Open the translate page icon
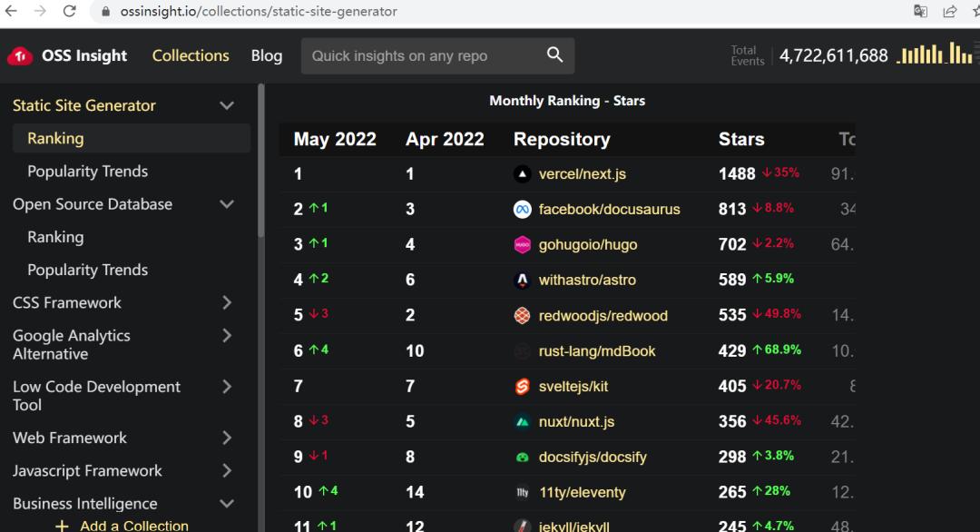 point(920,11)
